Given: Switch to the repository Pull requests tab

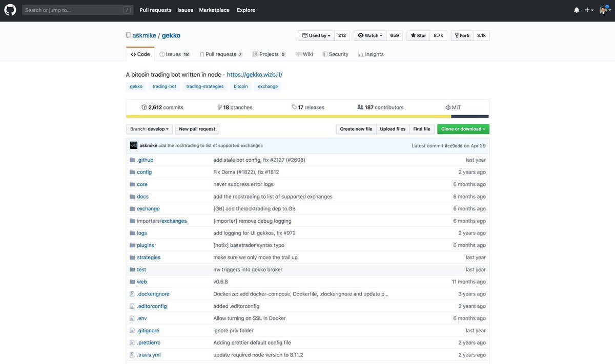Looking at the screenshot, I should coord(221,54).
